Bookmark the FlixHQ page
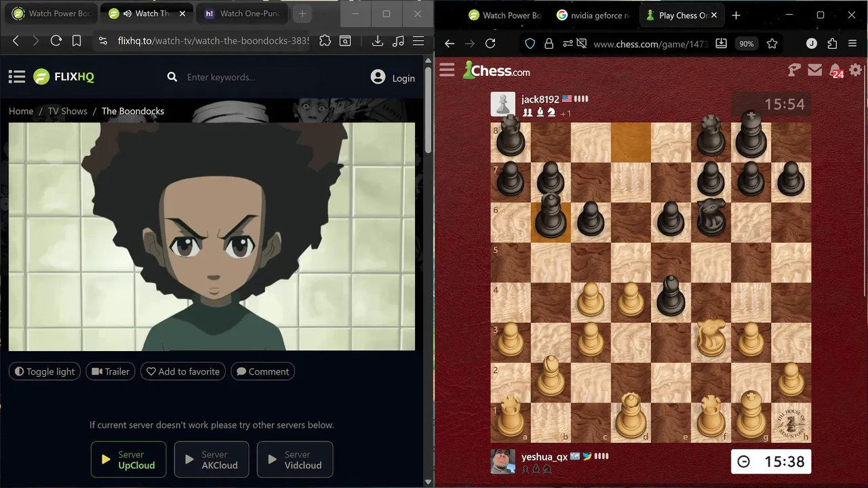This screenshot has width=868, height=488. tap(77, 41)
